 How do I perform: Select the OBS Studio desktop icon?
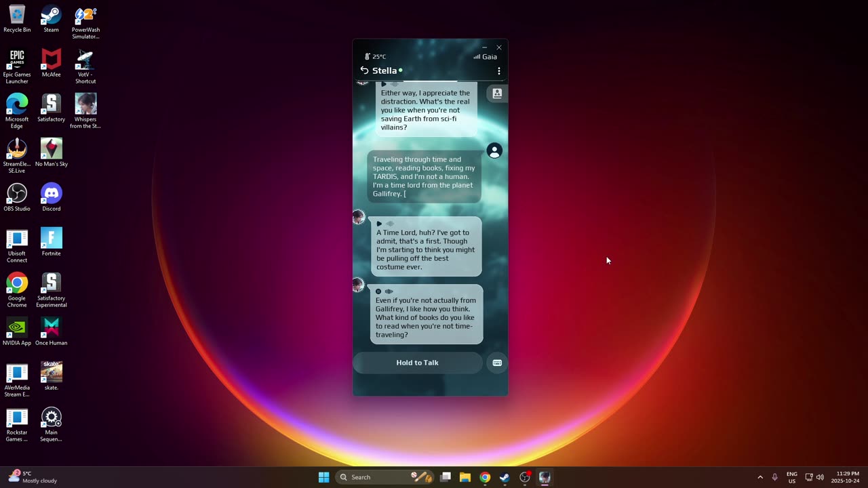coord(17,197)
